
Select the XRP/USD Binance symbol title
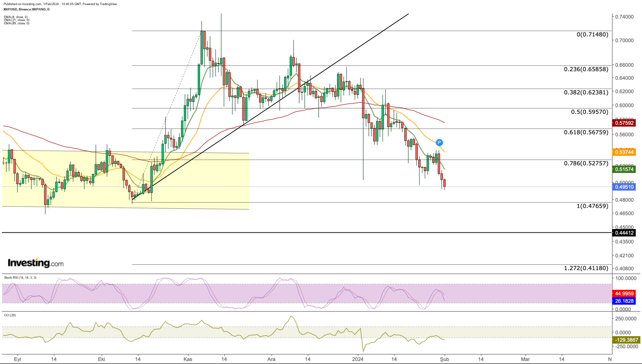click(x=26, y=9)
